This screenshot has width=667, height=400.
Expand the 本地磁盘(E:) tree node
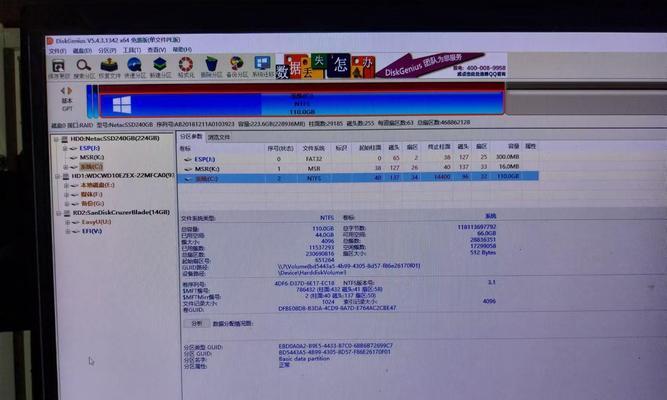[x=66, y=185]
